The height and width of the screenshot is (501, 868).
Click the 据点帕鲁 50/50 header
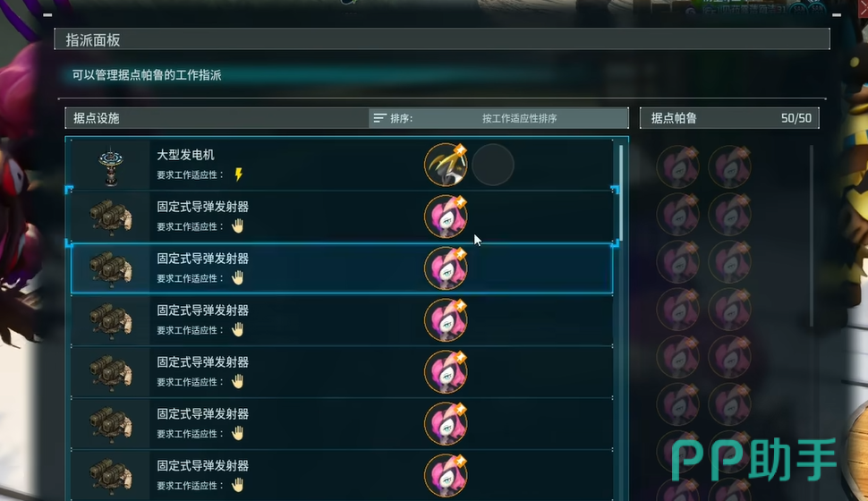(729, 118)
